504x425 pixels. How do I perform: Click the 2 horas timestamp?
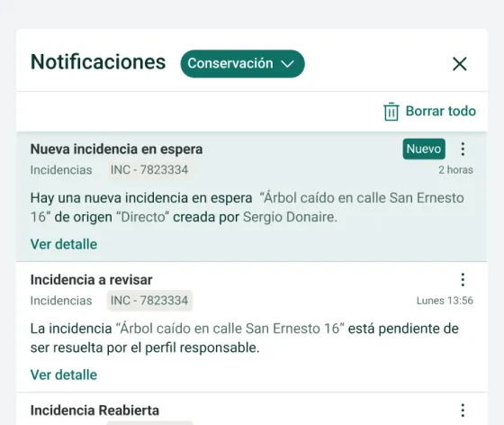[455, 170]
